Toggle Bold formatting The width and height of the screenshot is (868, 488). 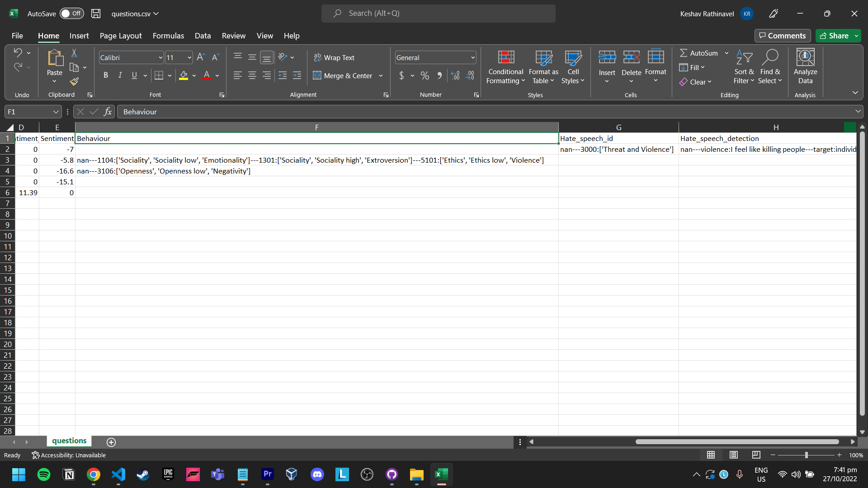coord(105,75)
